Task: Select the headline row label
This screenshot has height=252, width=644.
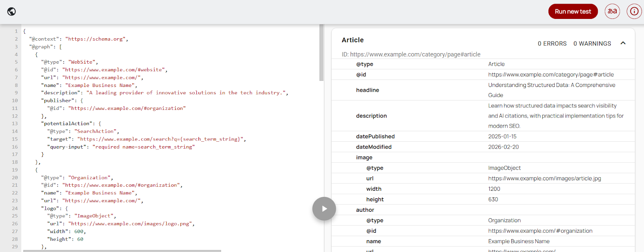Action: tap(367, 90)
